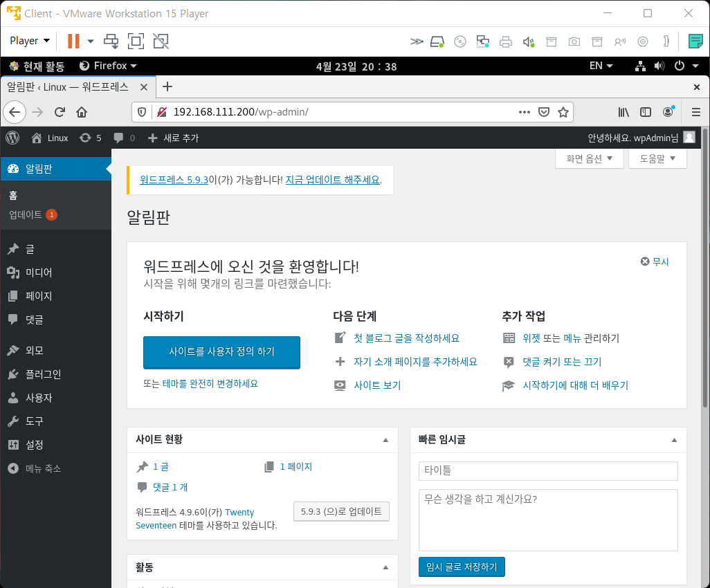Screen dimensions: 710x588
Task: Save page to Pocket icon
Action: [x=544, y=112]
